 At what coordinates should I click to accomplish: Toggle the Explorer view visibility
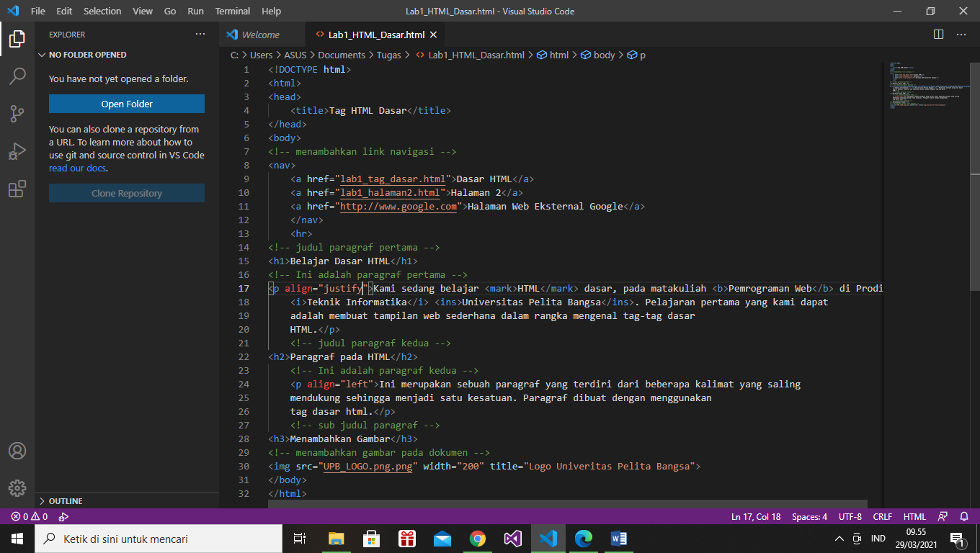[x=17, y=39]
